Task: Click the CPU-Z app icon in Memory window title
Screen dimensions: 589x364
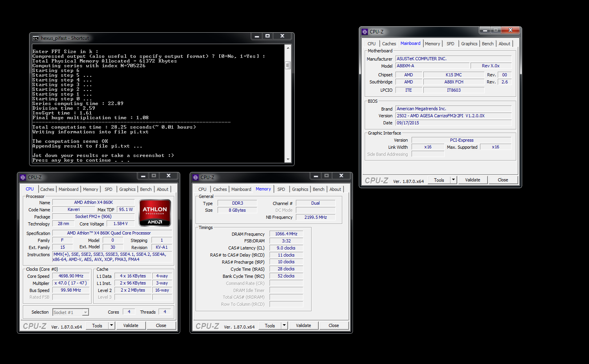Action: 196,177
